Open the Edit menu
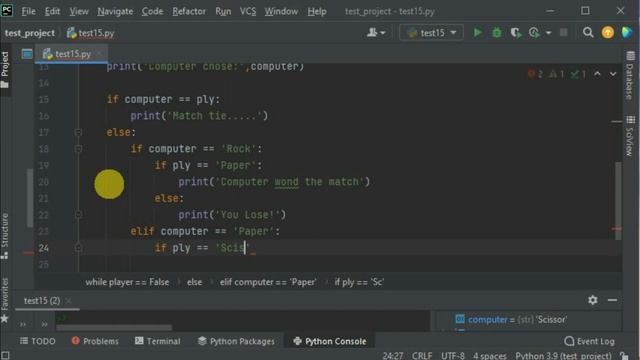 click(x=52, y=11)
